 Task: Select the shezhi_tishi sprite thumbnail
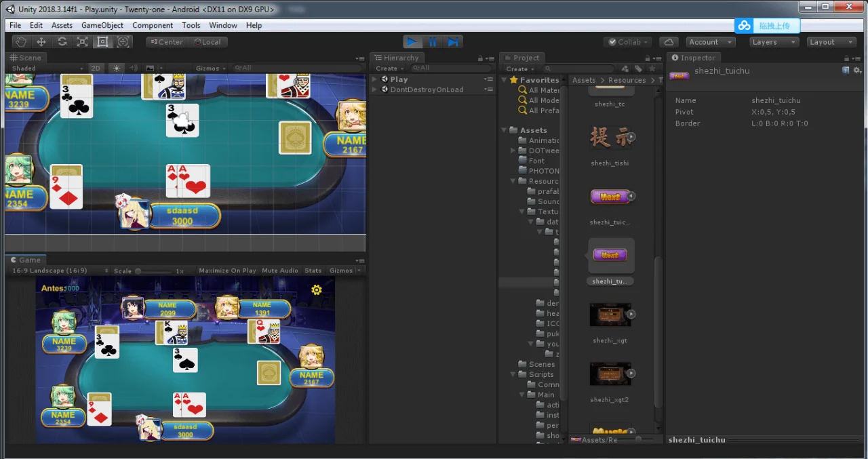610,137
